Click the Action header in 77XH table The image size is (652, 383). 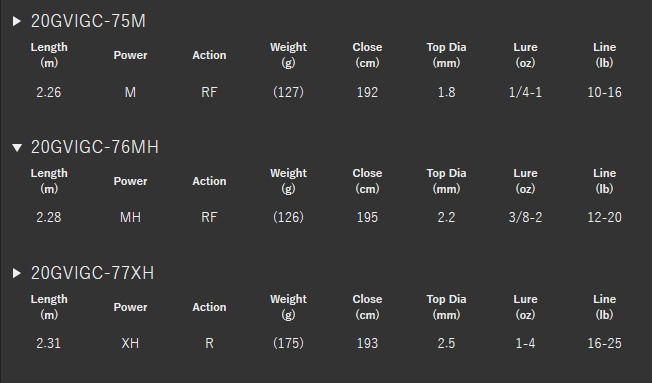point(209,307)
